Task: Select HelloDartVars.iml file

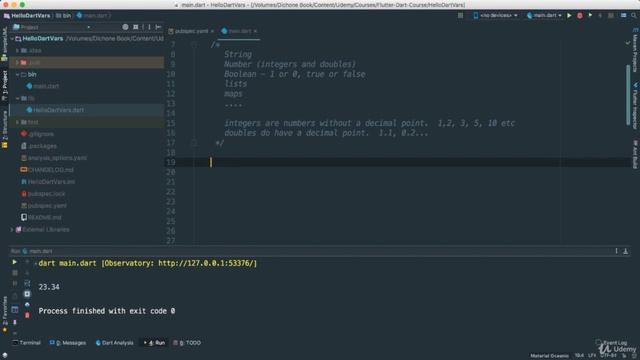Action: click(48, 182)
